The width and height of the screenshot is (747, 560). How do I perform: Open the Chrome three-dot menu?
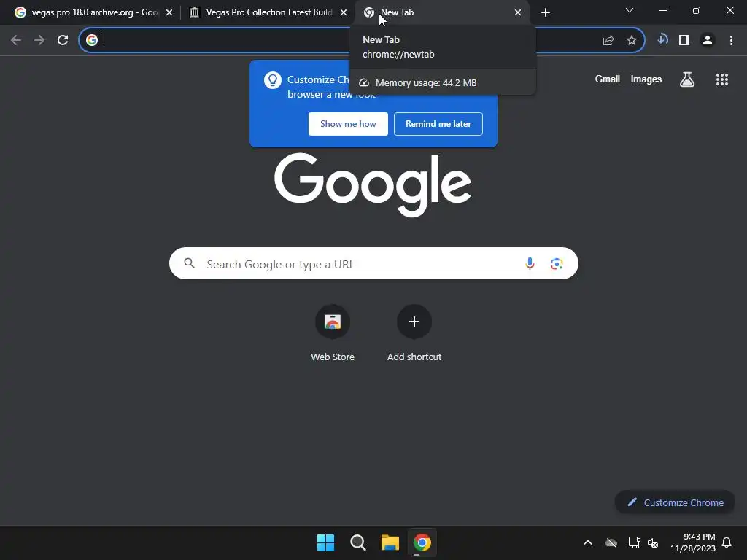click(731, 41)
